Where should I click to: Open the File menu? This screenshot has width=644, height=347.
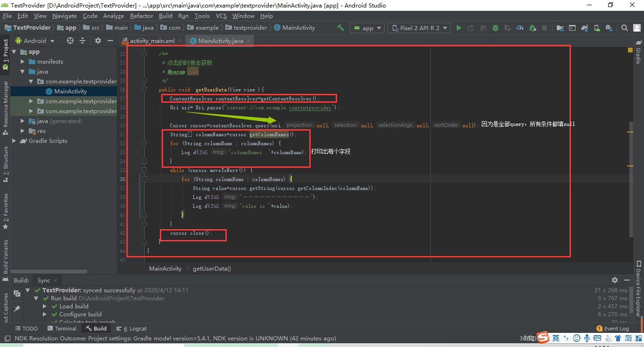click(x=7, y=16)
